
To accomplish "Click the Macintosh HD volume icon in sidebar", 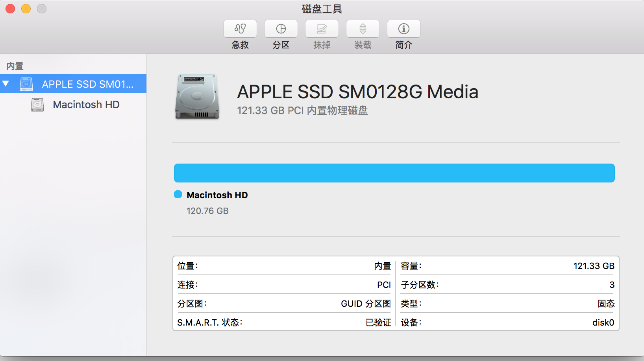I will point(37,105).
